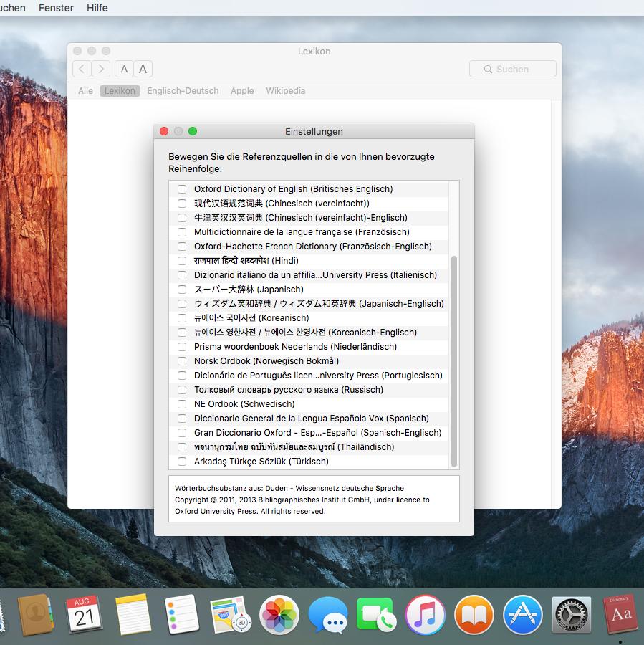Select the Koreanisch-Englisch row text
Screen dimensions: 644x645
pyautogui.click(x=306, y=333)
